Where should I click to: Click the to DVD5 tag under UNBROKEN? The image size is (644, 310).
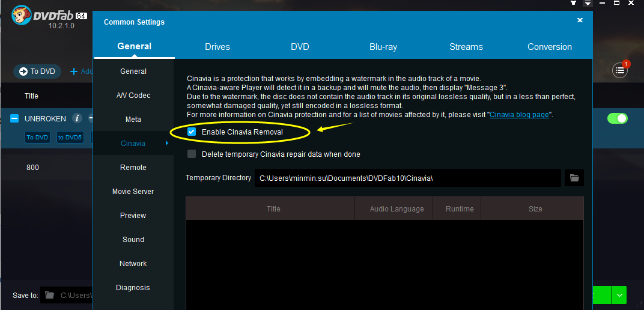tap(70, 137)
